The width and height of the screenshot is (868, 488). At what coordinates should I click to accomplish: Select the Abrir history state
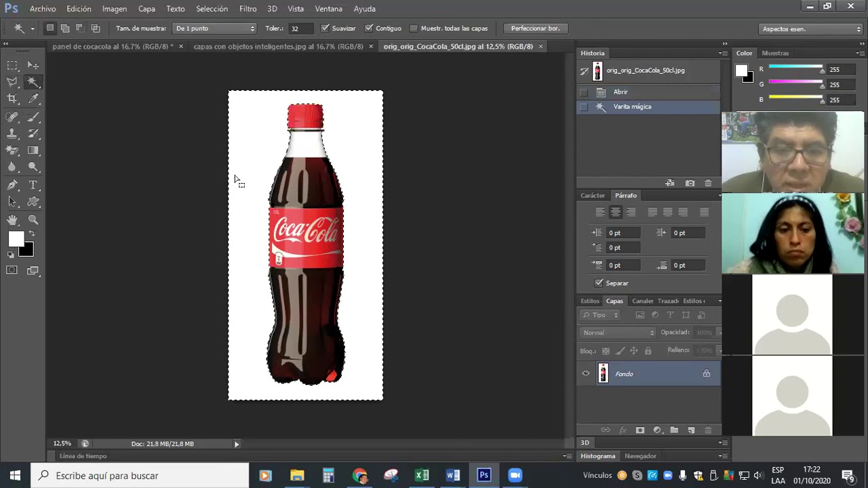[648, 92]
